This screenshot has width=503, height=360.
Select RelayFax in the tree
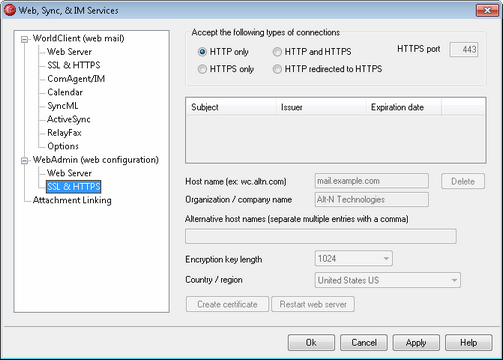(x=64, y=133)
